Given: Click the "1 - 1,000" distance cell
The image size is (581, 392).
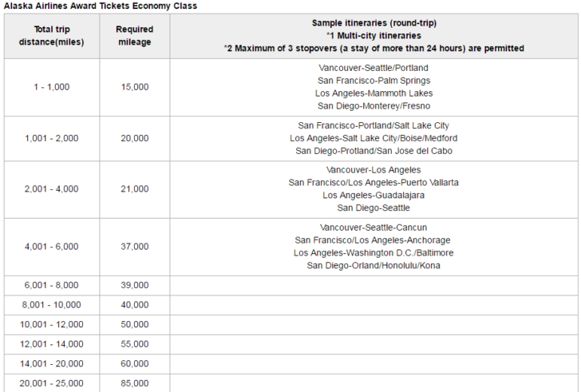Looking at the screenshot, I should click(52, 87).
